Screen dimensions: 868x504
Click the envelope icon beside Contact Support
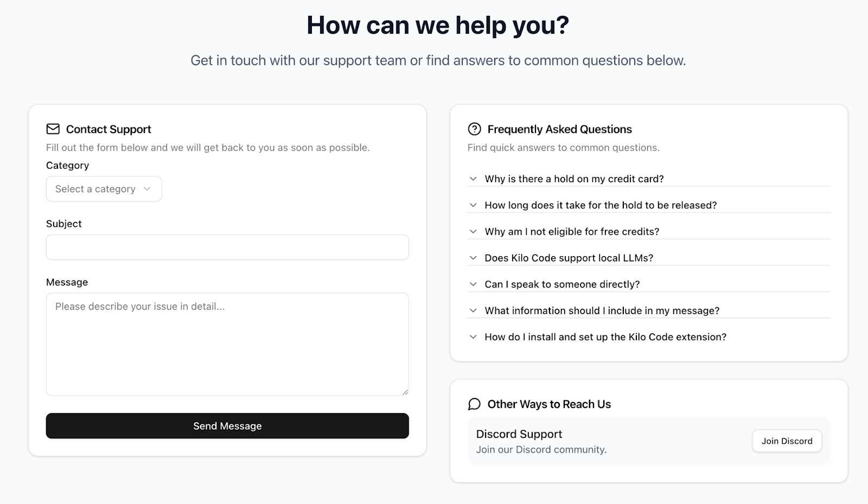(x=53, y=129)
